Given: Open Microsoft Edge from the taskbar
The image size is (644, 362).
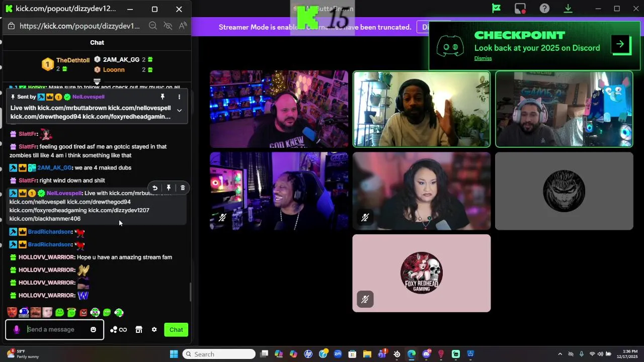Looking at the screenshot, I should tap(412, 354).
